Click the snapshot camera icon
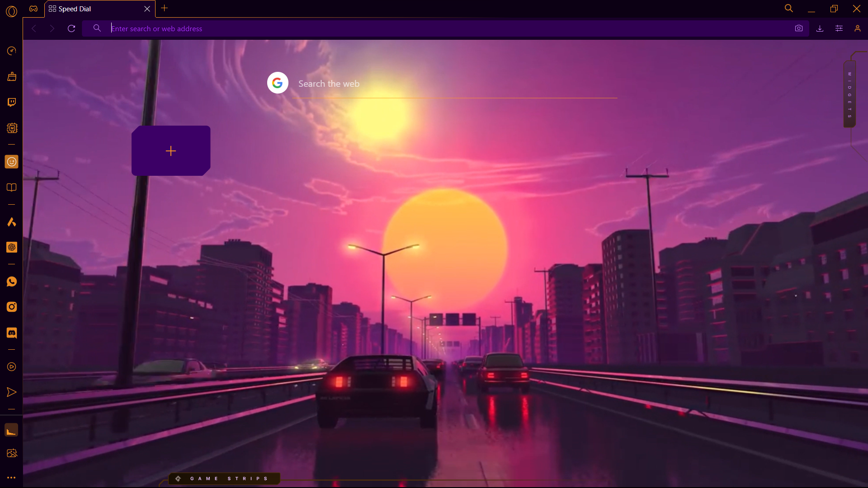Image resolution: width=868 pixels, height=488 pixels. point(799,28)
